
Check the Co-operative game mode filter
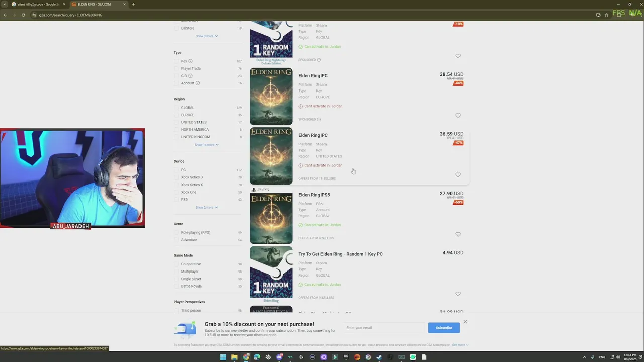pyautogui.click(x=176, y=264)
